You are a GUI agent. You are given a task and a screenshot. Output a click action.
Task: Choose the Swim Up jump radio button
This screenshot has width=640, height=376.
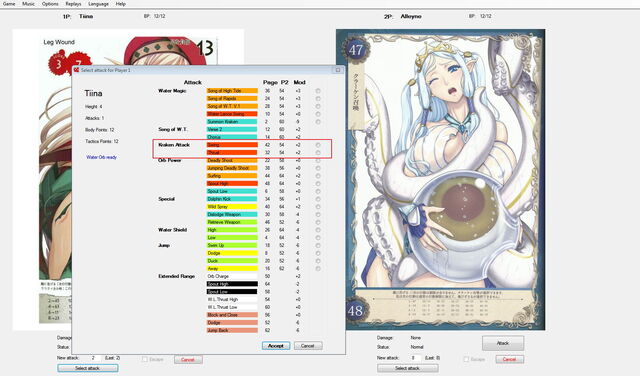tap(318, 245)
